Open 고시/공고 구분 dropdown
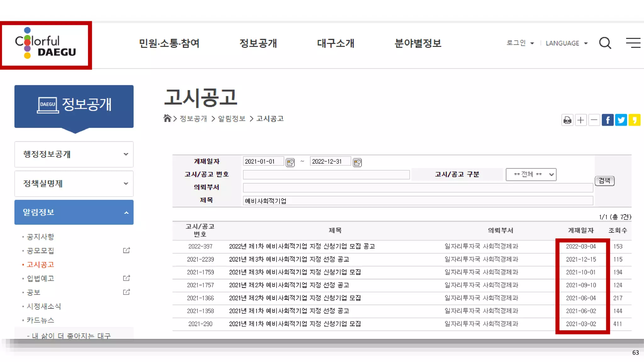This screenshot has width=644, height=362. point(531,174)
